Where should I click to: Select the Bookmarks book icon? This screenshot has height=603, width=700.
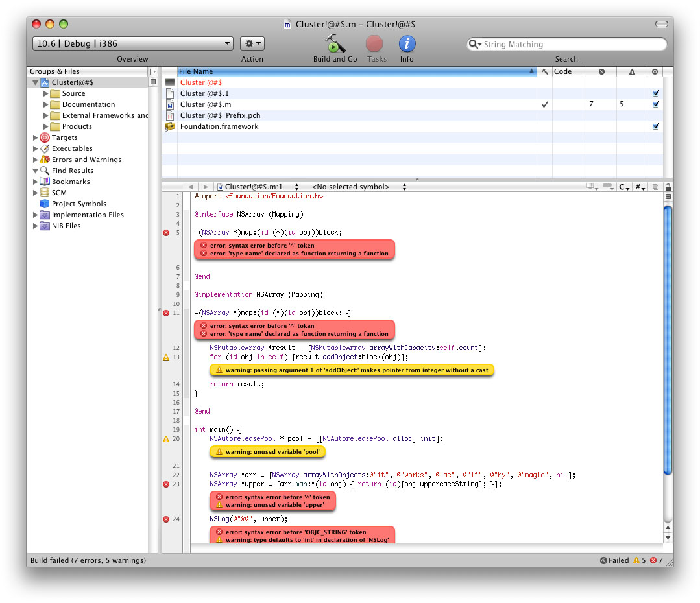click(45, 182)
